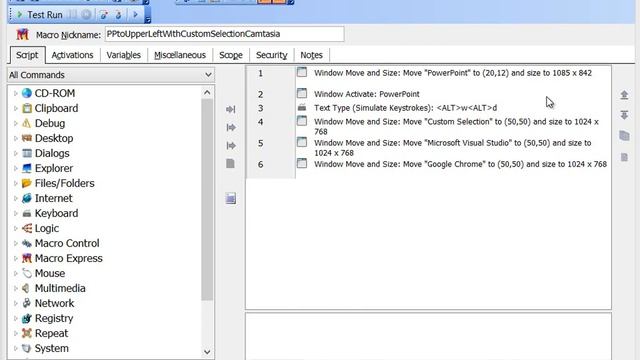Click the window icon on script line 1
This screenshot has width=640, height=360.
pos(302,72)
